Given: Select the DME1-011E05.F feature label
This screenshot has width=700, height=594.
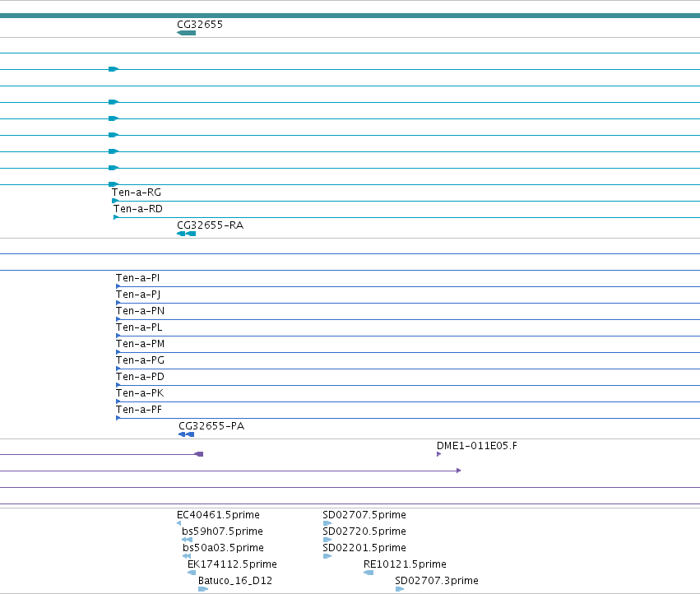Looking at the screenshot, I should (x=477, y=446).
